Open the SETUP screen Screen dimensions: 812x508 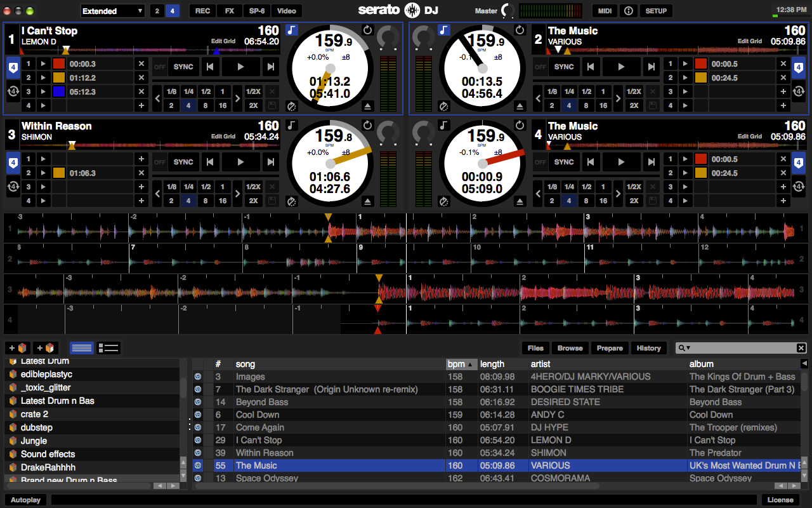click(656, 11)
